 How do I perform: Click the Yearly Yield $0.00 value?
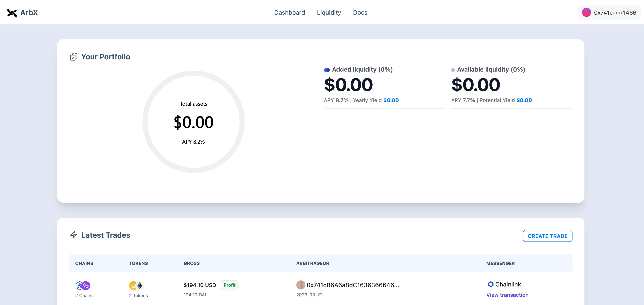(x=391, y=100)
